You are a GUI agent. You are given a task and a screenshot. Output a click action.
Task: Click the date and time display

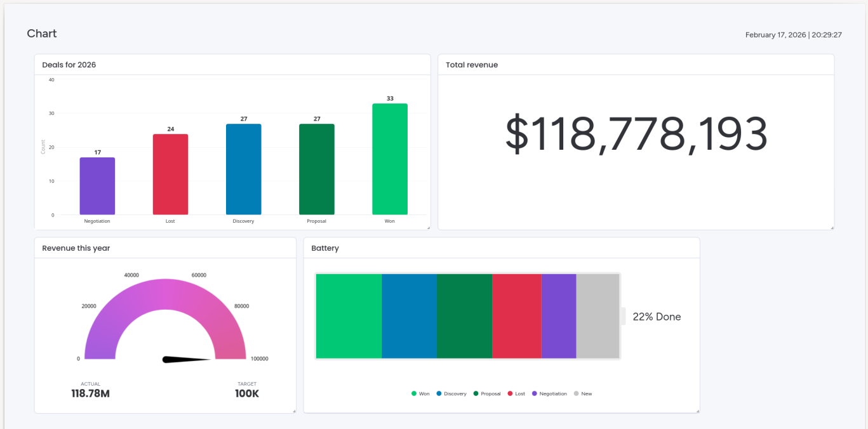coord(793,35)
